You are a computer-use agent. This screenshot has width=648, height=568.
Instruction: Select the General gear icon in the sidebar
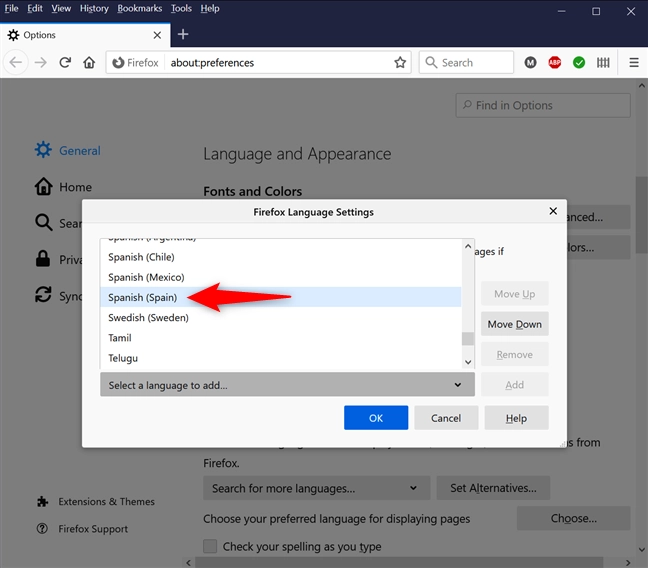(43, 150)
